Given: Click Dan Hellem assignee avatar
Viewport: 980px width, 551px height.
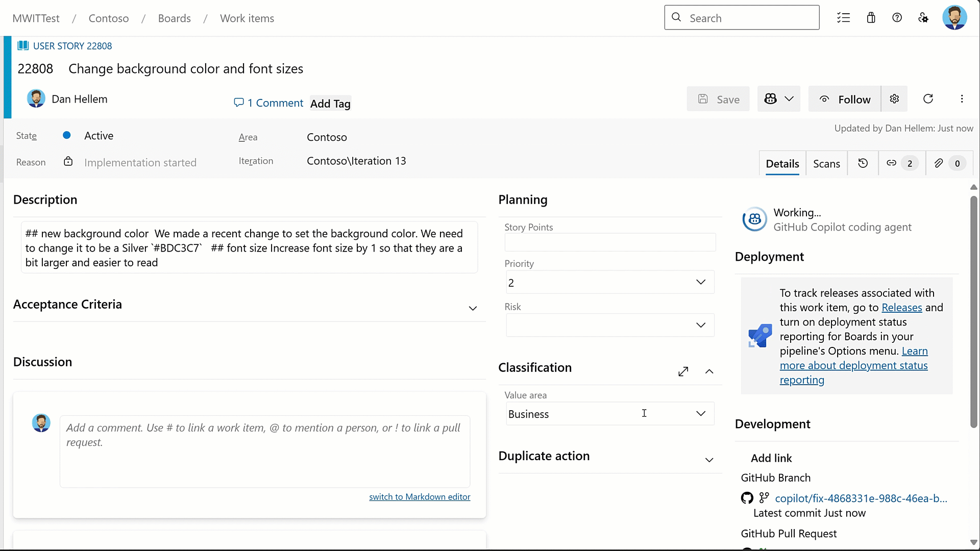Looking at the screenshot, I should [x=36, y=98].
